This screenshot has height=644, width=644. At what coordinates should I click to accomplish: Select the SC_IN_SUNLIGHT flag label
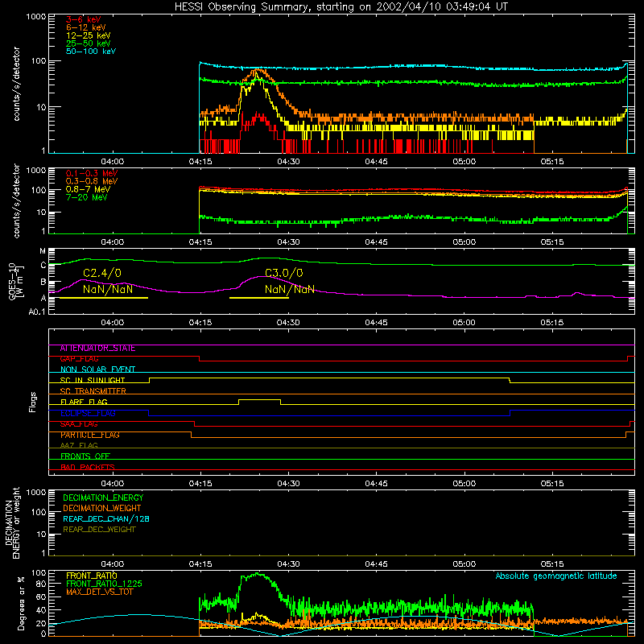click(93, 380)
